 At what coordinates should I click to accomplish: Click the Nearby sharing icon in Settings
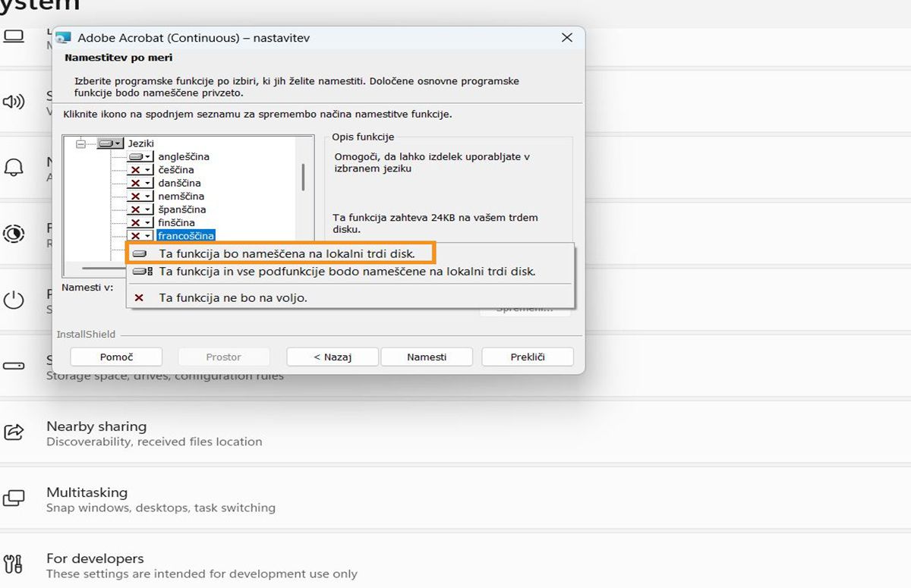click(x=14, y=432)
